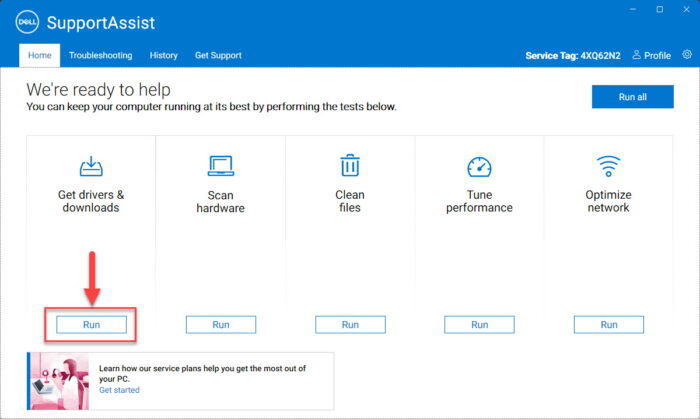700x419 pixels.
Task: Click the Dell logo icon
Action: [27, 22]
